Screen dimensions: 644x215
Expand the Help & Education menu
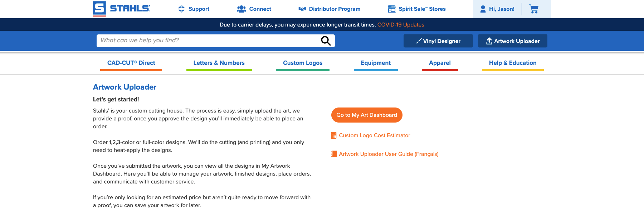pyautogui.click(x=513, y=63)
